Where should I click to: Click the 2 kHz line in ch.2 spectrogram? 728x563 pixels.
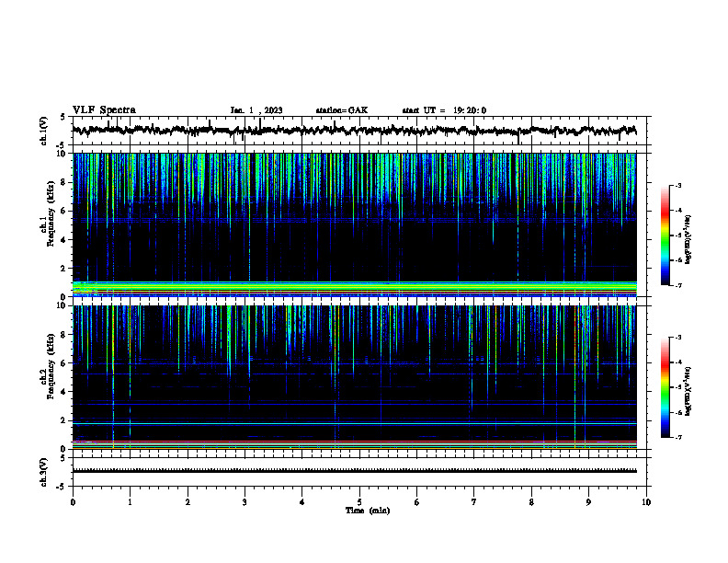(x=354, y=424)
